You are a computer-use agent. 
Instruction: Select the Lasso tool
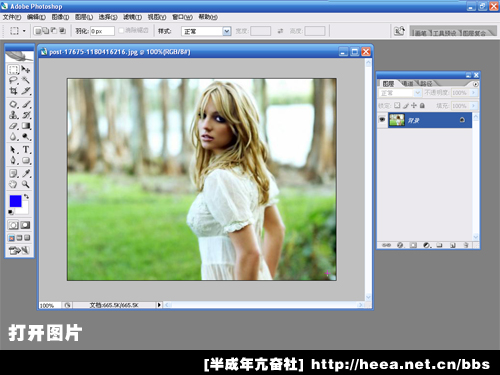click(x=13, y=80)
